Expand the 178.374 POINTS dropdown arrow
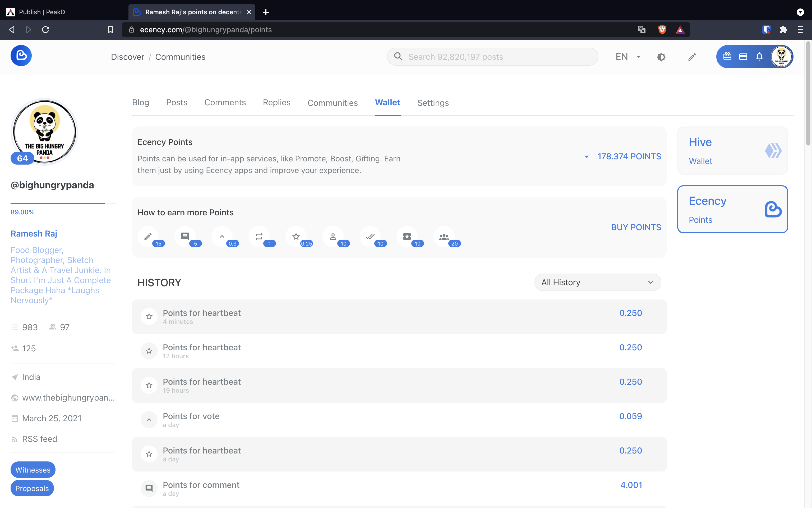Viewport: 812px width, 508px height. point(587,157)
